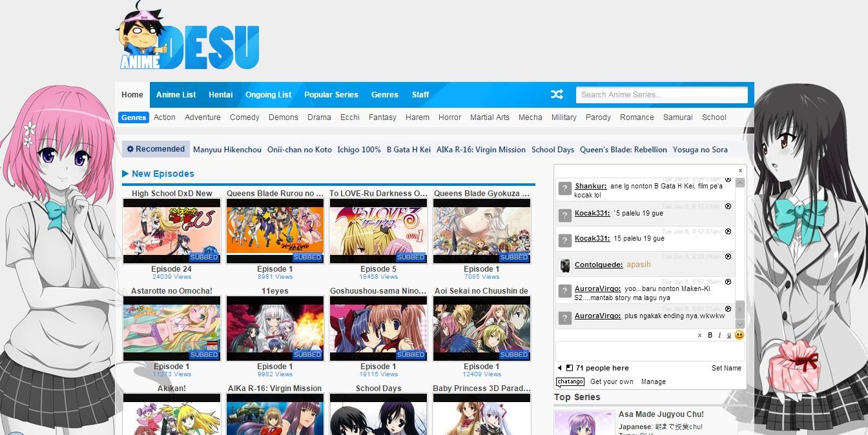Open the Ongoing List menu
The height and width of the screenshot is (435, 868).
click(268, 95)
